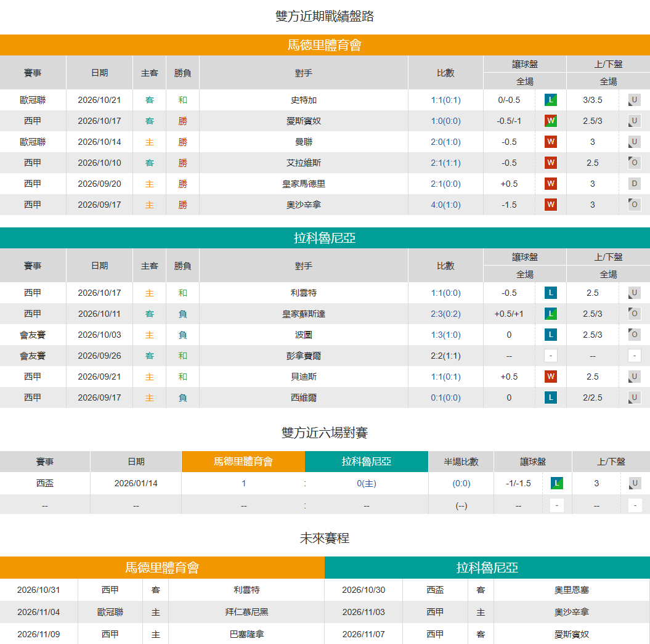Image resolution: width=650 pixels, height=644 pixels.
Task: Click the 未來賽程 section title
Action: click(325, 538)
